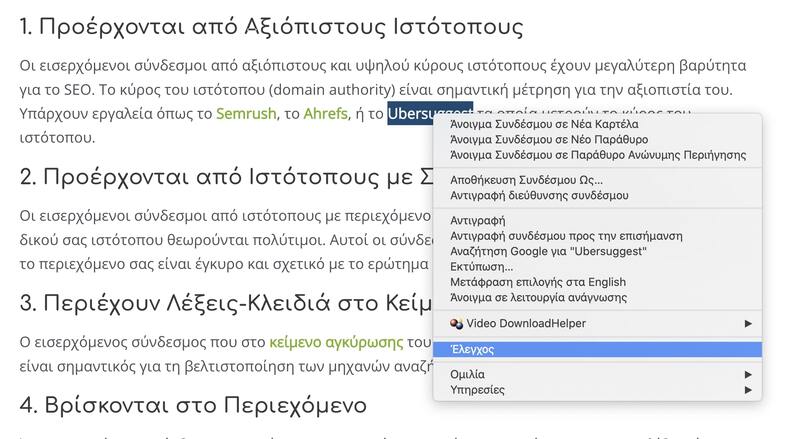Open the Ahrefs link
This screenshot has height=439, width=800.
point(326,113)
